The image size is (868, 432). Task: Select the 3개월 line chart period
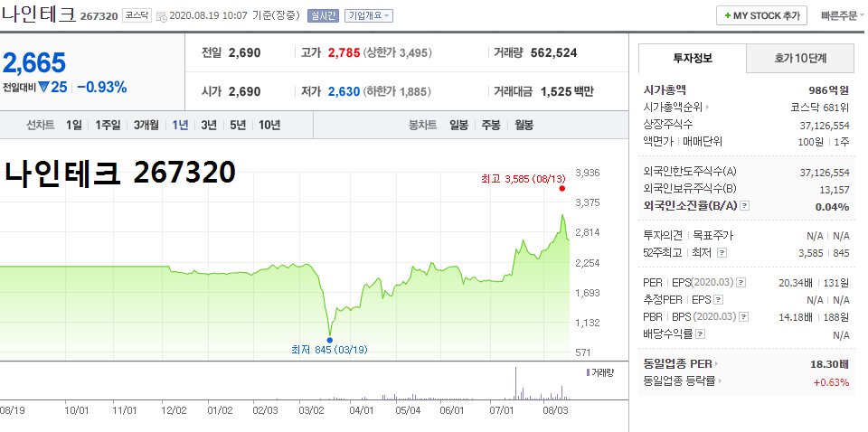[146, 125]
